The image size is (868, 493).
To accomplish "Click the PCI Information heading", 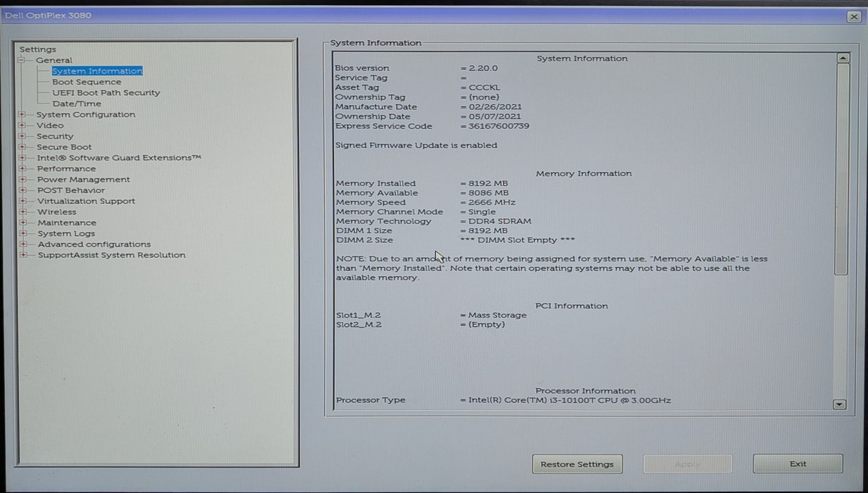I will pyautogui.click(x=571, y=306).
